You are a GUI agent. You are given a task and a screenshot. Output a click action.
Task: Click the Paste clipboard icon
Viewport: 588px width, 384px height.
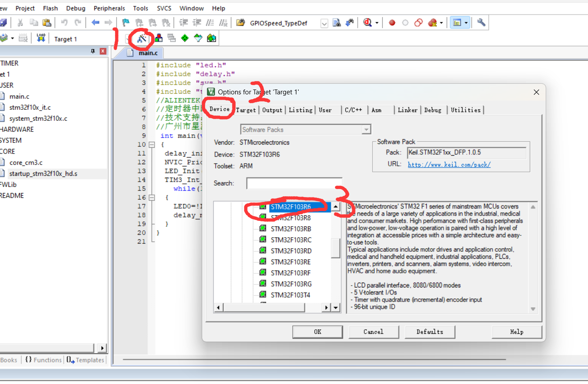coord(47,22)
